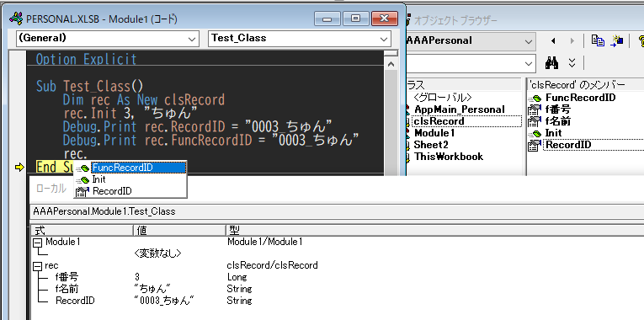Open the search text dropdown in Object Browser
Viewport: 644px width, 320px height.
(x=528, y=64)
